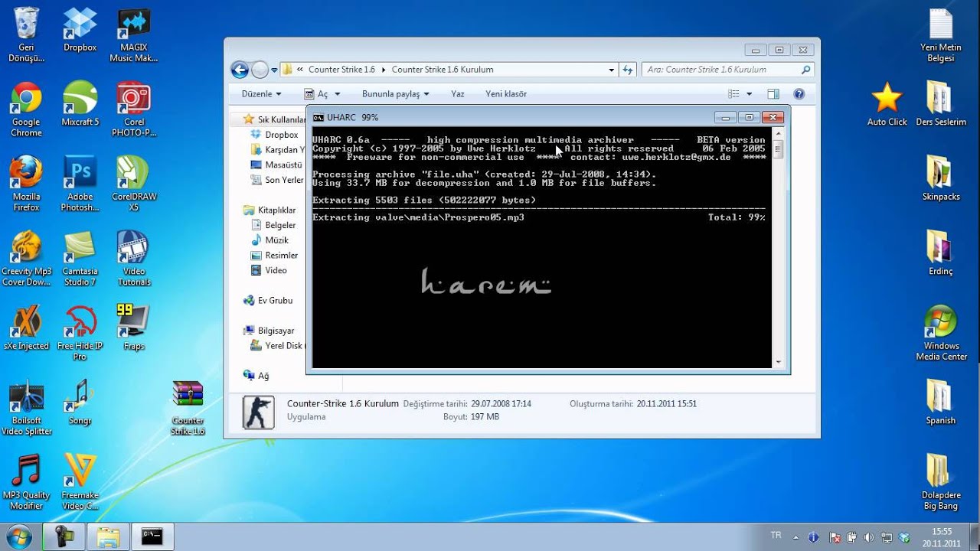Click the Yaz toolbar command
980x551 pixels.
(458, 94)
